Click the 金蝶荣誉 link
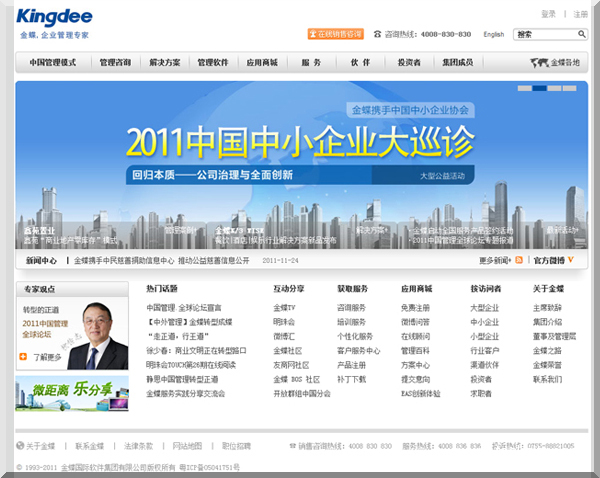Screen dimensions: 600x478 point(547,365)
